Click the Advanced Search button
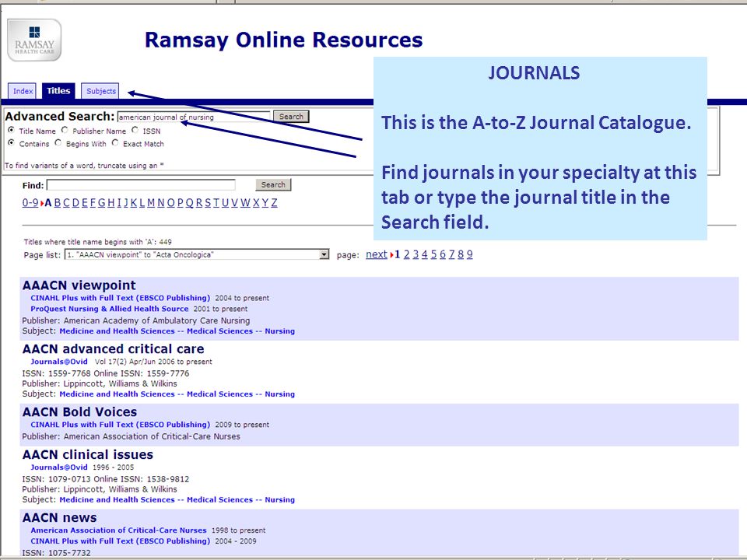The image size is (747, 560). 291,117
